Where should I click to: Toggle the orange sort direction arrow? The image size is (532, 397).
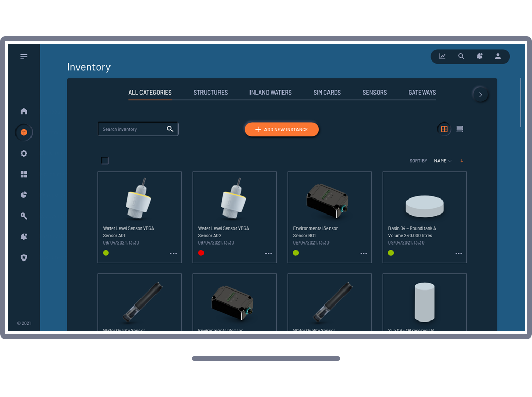tap(462, 161)
